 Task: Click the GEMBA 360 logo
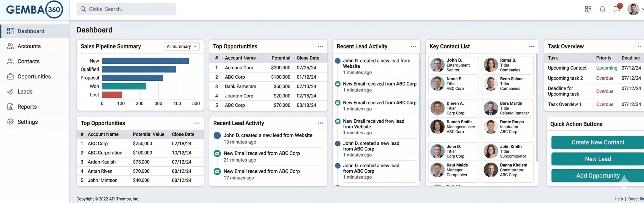pyautogui.click(x=34, y=10)
